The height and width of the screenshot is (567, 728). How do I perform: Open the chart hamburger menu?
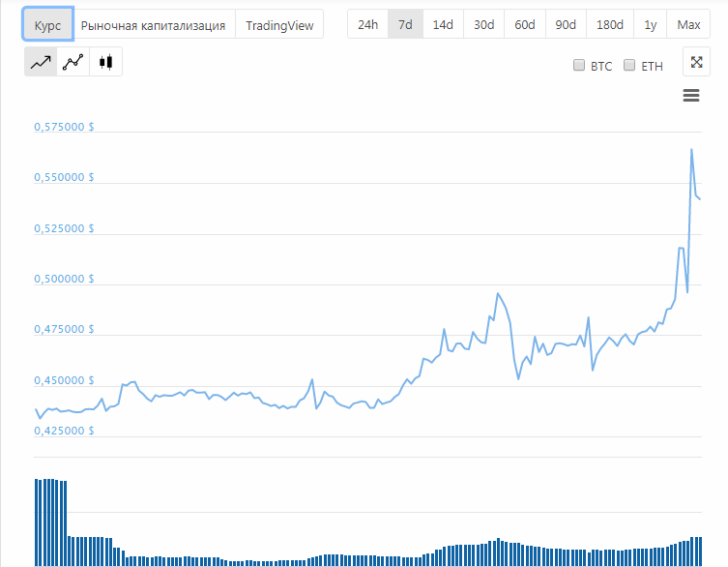(x=691, y=96)
